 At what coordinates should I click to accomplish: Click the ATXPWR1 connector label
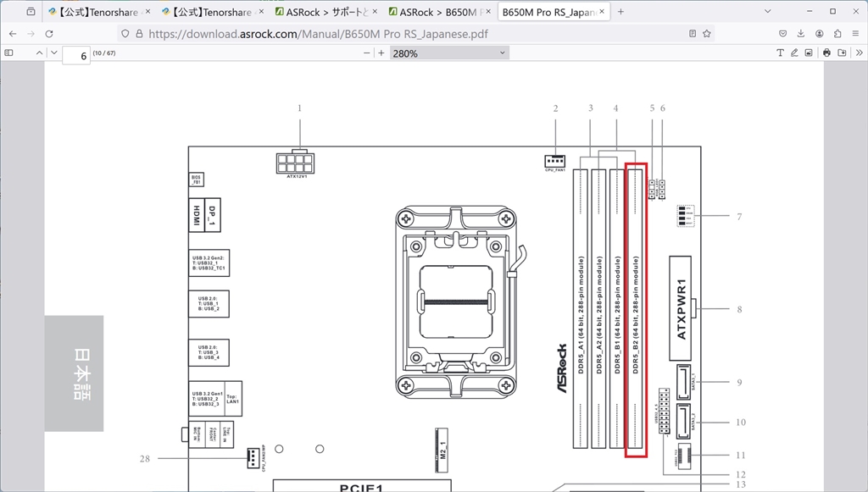tap(682, 308)
